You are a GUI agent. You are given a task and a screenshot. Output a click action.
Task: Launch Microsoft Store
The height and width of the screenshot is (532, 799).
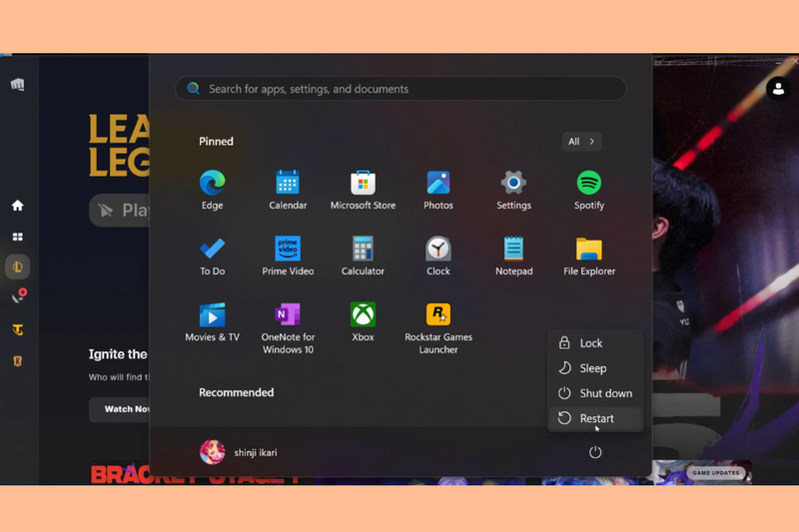(x=363, y=190)
